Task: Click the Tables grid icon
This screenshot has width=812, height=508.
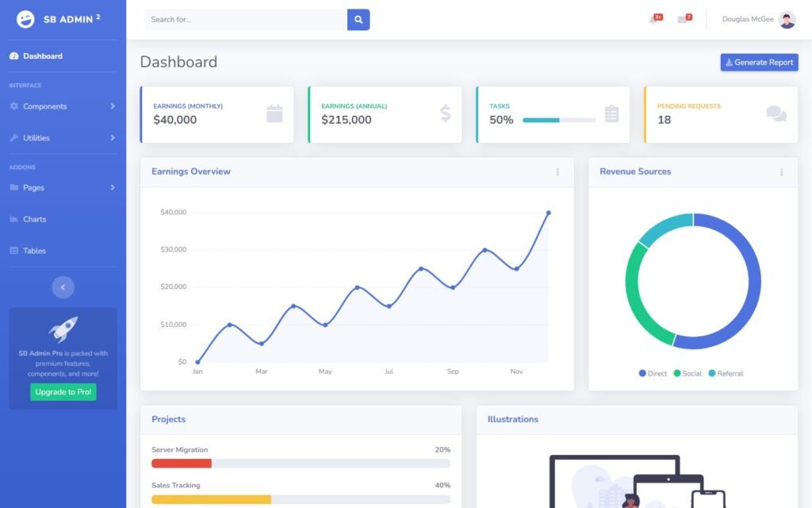Action: 14,251
